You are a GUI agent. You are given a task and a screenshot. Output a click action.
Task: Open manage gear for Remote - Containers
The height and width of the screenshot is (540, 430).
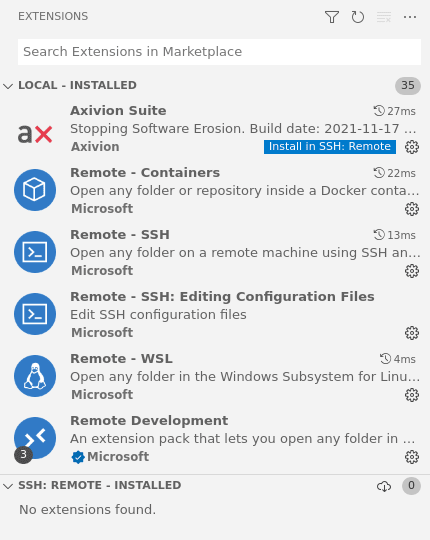pos(412,209)
